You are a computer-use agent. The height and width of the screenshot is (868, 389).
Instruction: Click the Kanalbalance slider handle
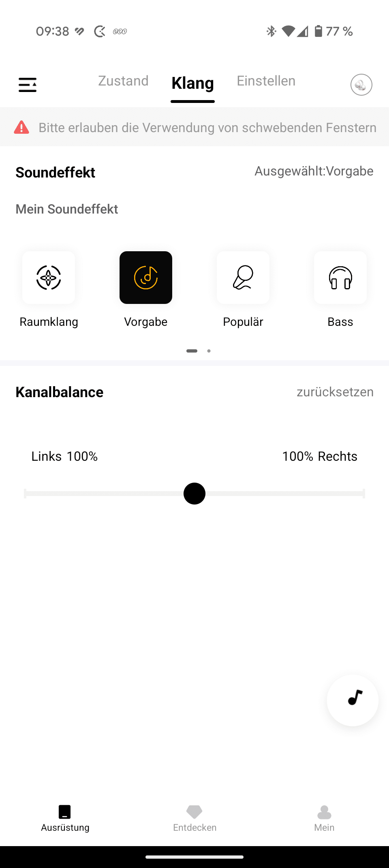pos(194,494)
